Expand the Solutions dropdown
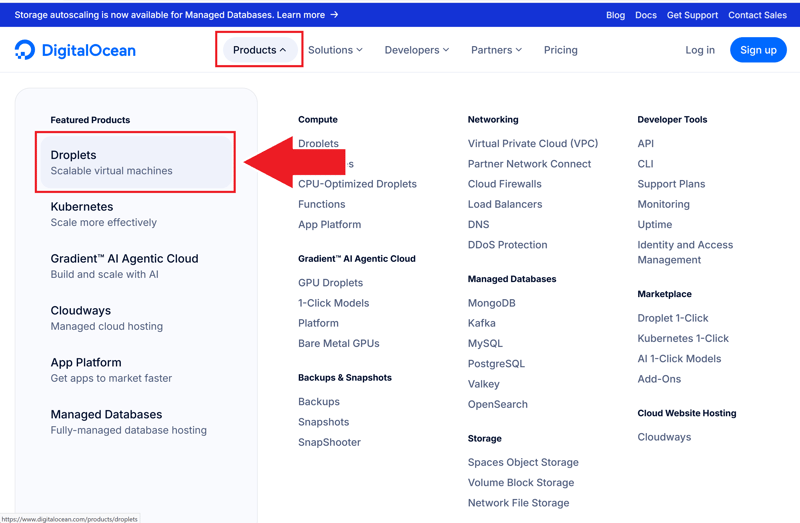The height and width of the screenshot is (523, 800). [335, 50]
